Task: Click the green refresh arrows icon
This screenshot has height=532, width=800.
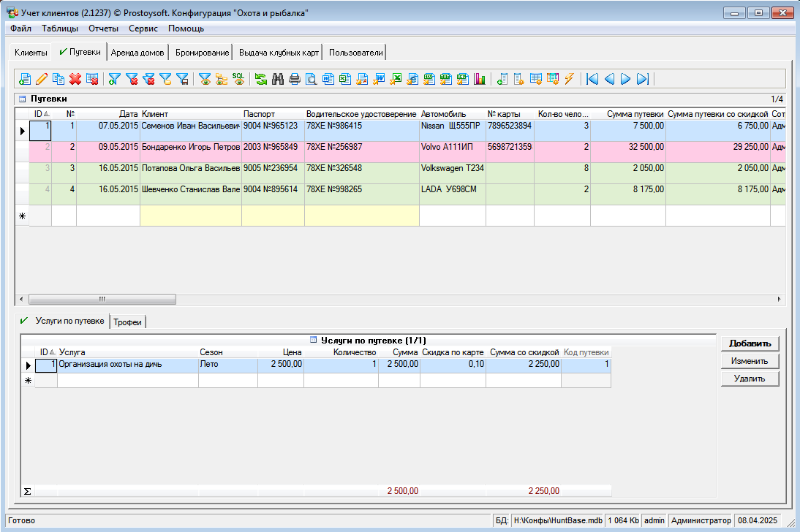Action: (x=261, y=79)
